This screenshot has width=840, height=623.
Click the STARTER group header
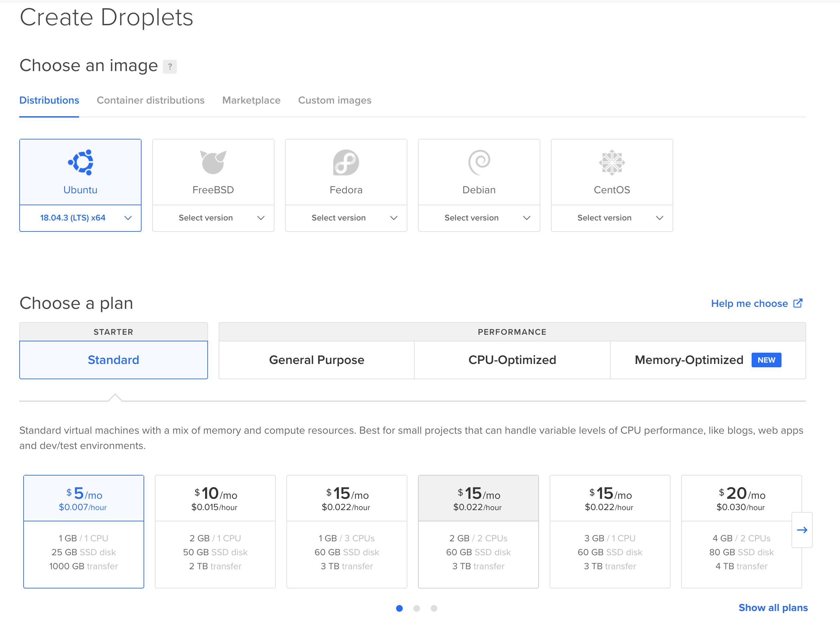[x=114, y=332]
